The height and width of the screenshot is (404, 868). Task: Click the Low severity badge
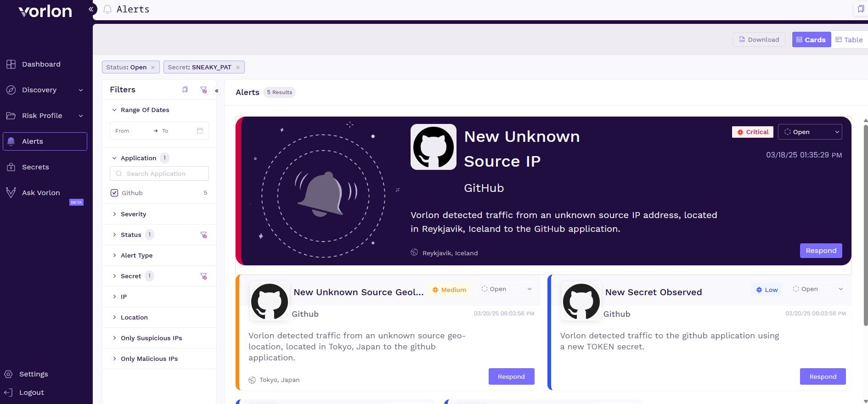point(767,290)
